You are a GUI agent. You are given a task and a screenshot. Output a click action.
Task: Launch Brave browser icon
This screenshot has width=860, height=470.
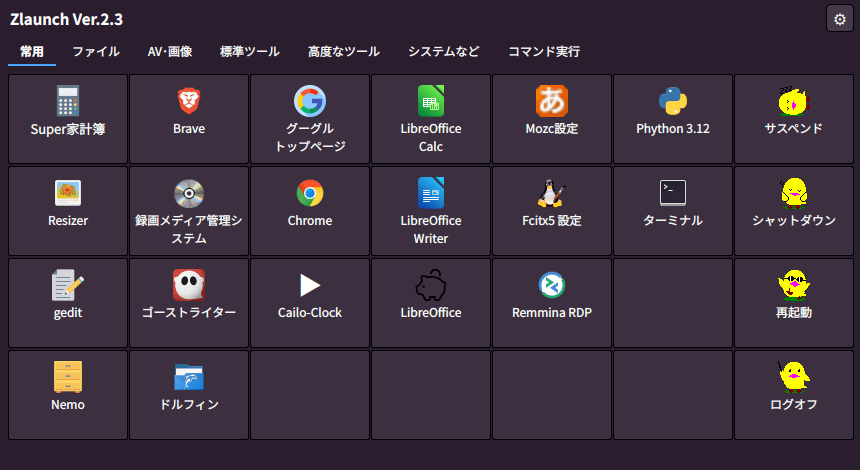click(189, 101)
